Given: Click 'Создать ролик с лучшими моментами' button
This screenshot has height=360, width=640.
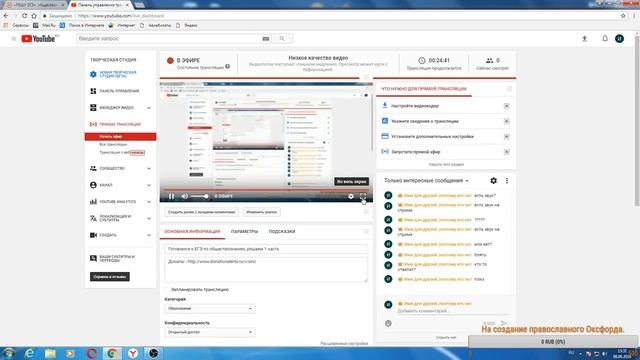Looking at the screenshot, I should (202, 212).
